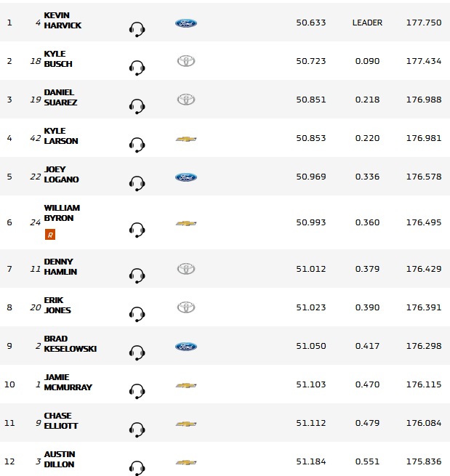Select Joey Logano's headset audio icon
Viewport: 450px width, 476px height.
click(x=137, y=183)
